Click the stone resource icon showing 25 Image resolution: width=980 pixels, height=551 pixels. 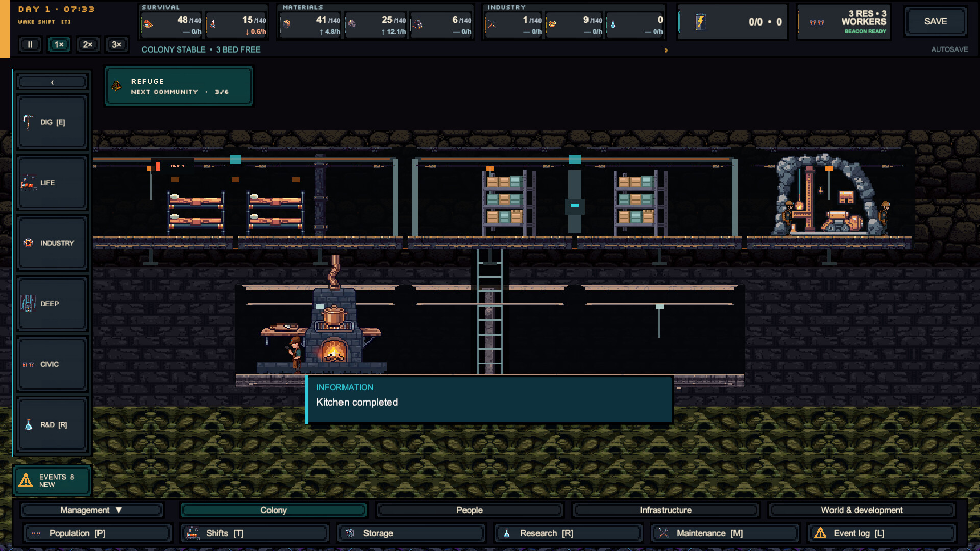(x=352, y=24)
